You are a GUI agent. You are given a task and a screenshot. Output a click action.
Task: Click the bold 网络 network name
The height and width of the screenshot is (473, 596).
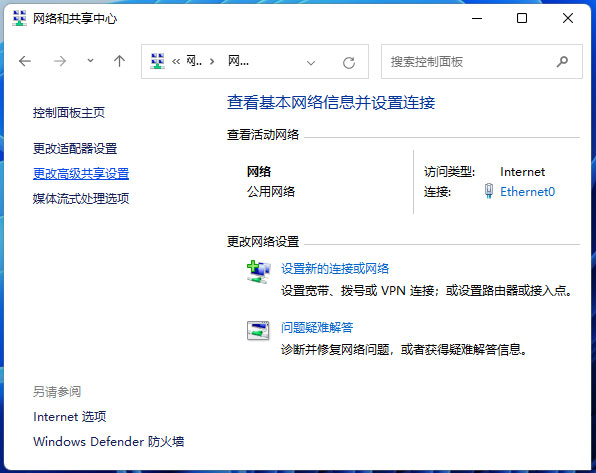coord(259,172)
